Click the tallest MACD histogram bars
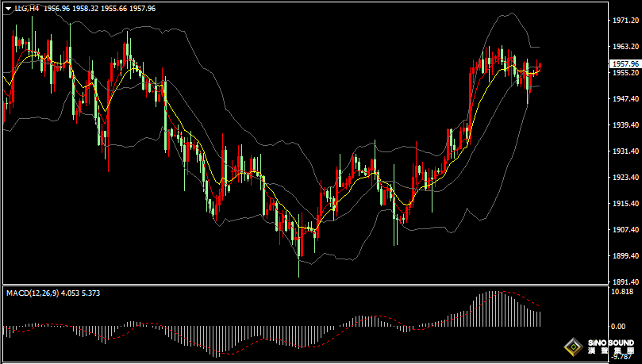 click(x=492, y=308)
